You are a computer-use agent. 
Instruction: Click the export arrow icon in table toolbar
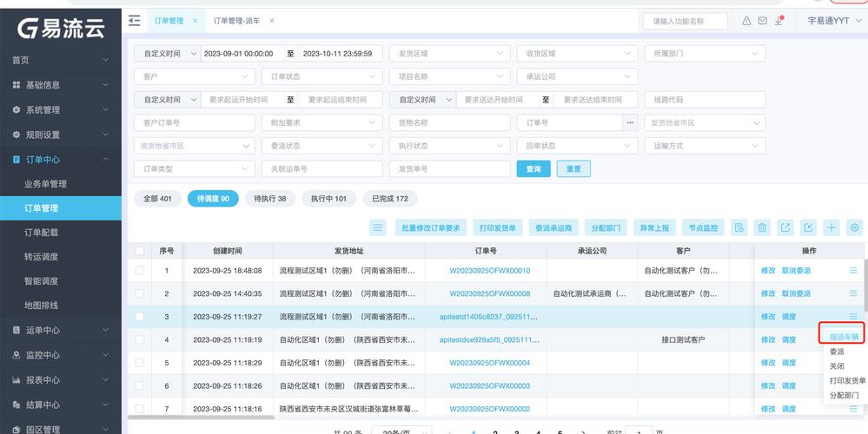click(785, 227)
